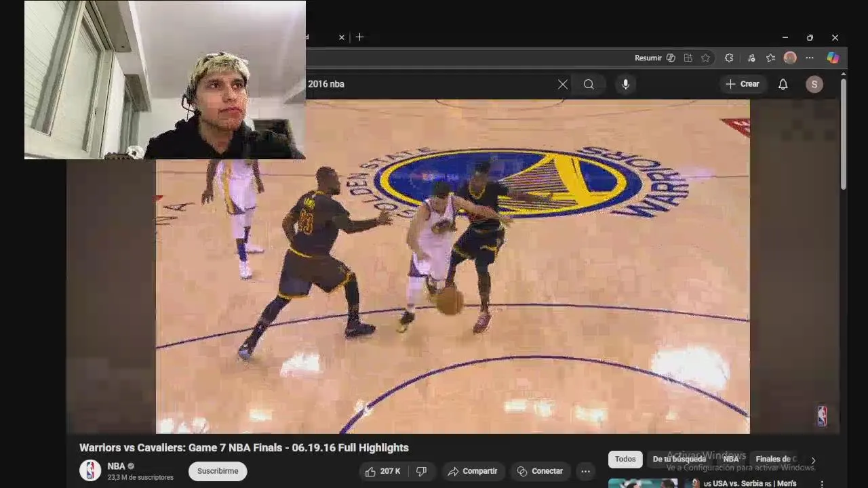Open favorites list icon in toolbar
The width and height of the screenshot is (868, 488).
click(770, 58)
